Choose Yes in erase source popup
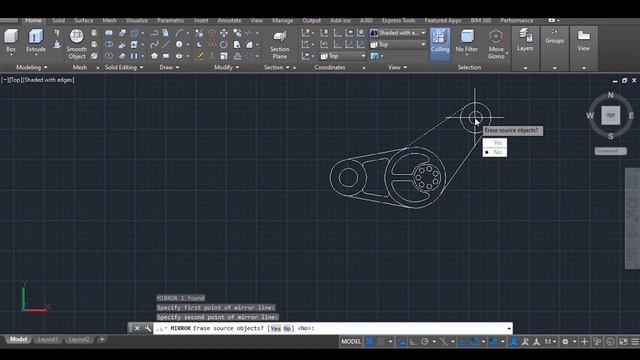The width and height of the screenshot is (640, 360). pyautogui.click(x=495, y=142)
